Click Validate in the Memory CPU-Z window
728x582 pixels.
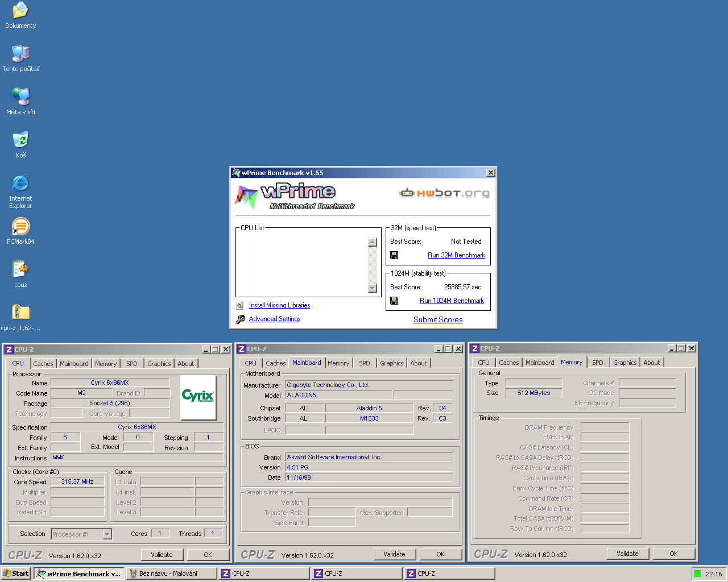[628, 554]
